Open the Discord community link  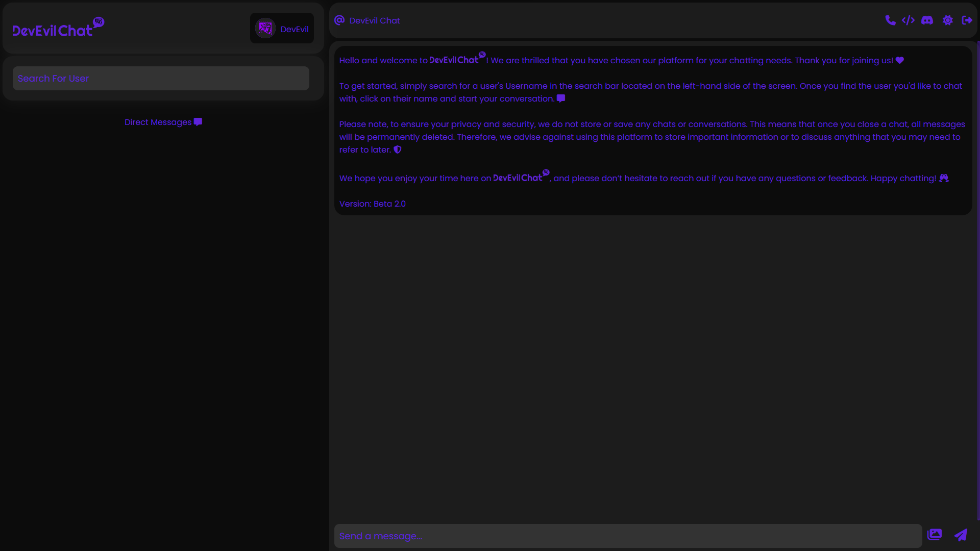pos(928,20)
